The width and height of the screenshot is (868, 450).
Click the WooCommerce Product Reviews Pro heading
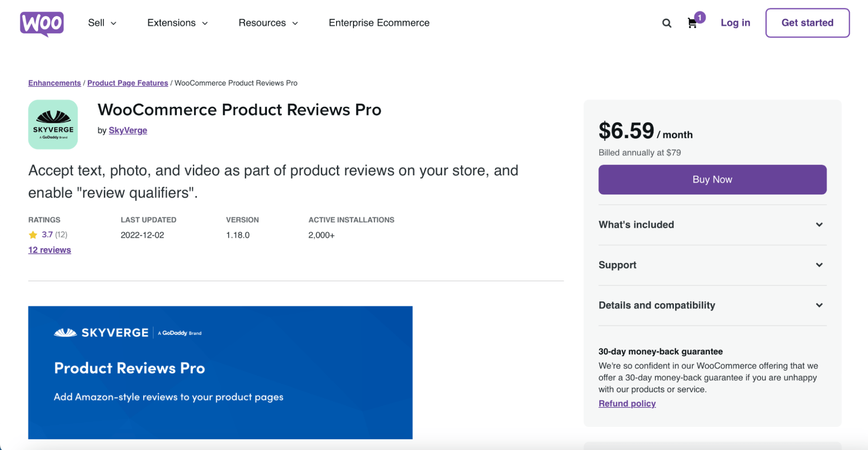coord(239,110)
